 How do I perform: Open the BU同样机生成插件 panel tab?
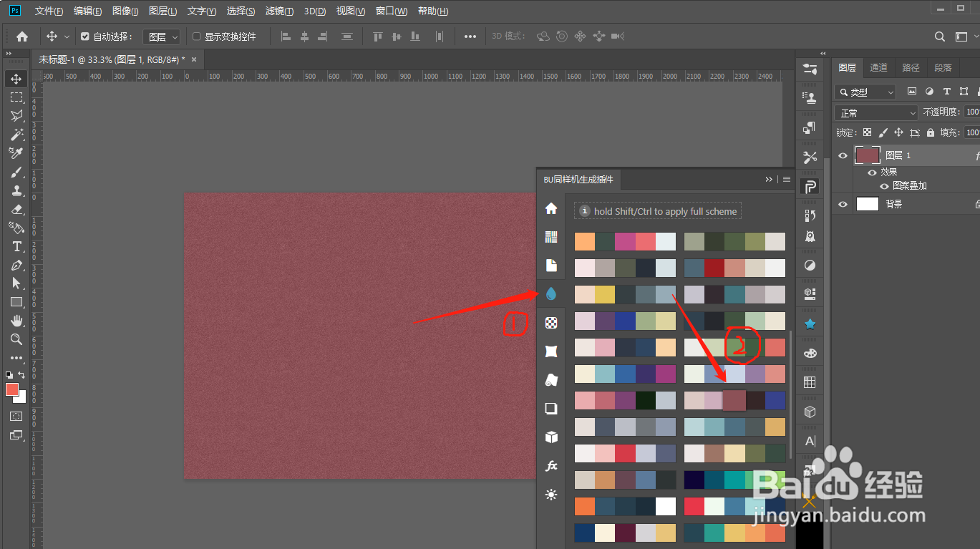tap(578, 180)
